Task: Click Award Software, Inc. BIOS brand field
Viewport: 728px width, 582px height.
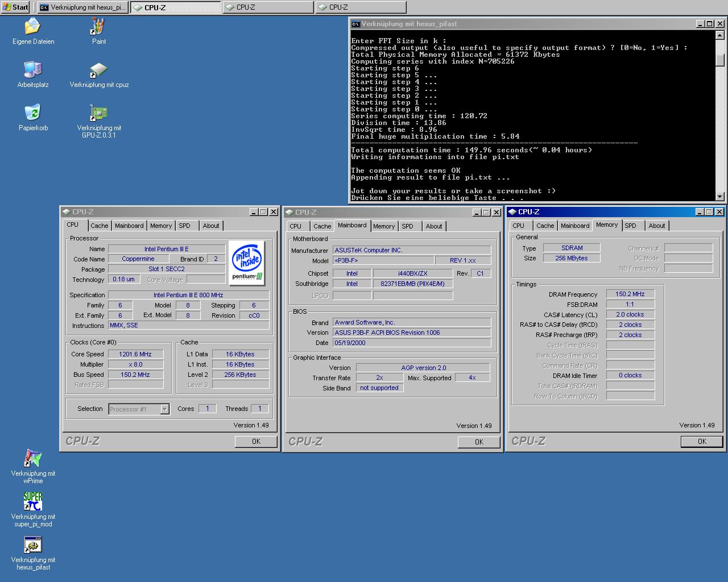Action: coord(412,322)
